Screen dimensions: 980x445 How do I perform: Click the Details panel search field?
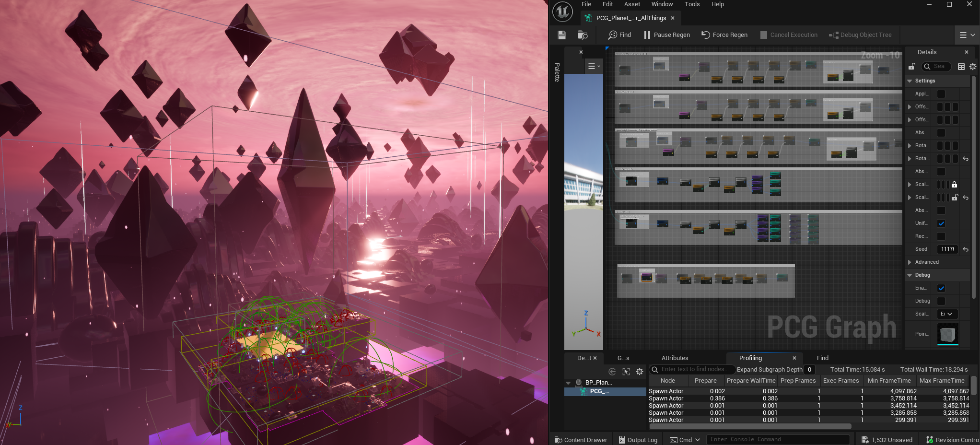[936, 67]
